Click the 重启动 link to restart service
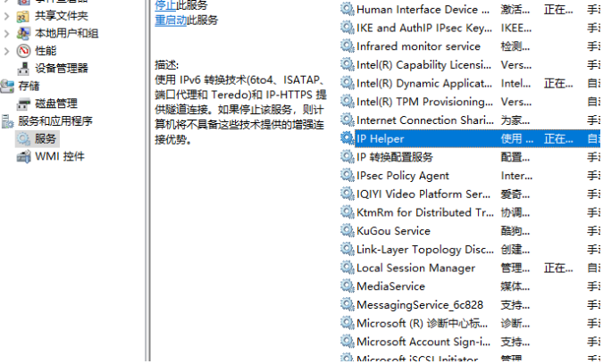Screen dimensions: 603x364 [x=170, y=20]
